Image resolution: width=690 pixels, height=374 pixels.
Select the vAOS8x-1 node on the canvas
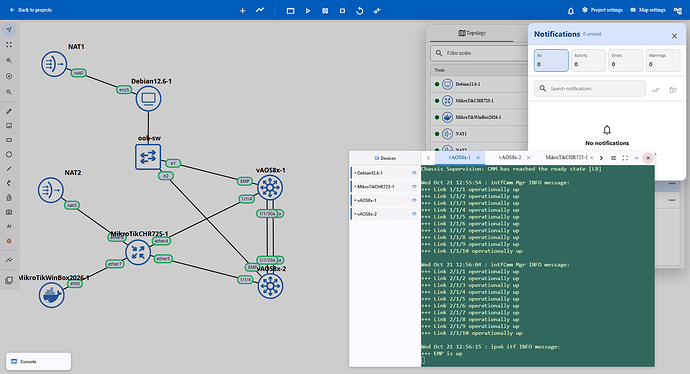(x=270, y=187)
